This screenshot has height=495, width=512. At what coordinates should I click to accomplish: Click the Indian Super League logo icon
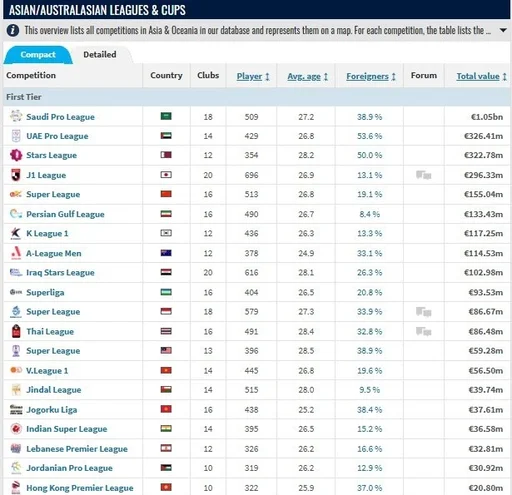pos(16,429)
